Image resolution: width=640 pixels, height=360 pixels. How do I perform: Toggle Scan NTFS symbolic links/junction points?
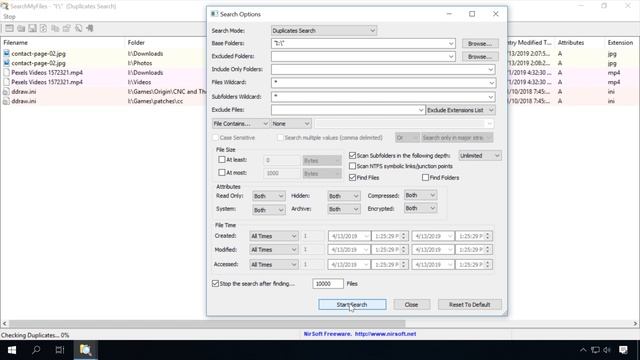pos(352,166)
